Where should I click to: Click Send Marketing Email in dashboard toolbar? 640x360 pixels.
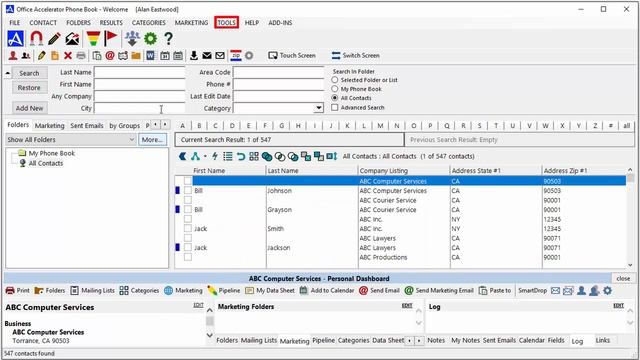tap(439, 291)
